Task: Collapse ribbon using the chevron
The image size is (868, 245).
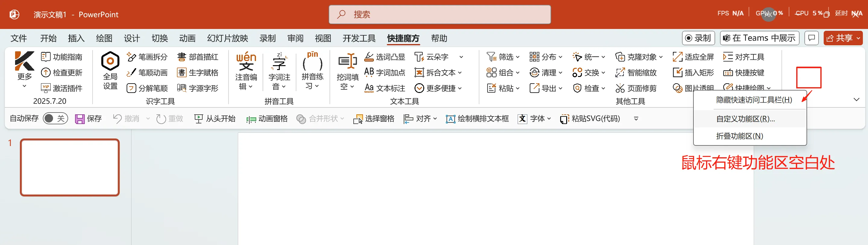Action: (857, 99)
